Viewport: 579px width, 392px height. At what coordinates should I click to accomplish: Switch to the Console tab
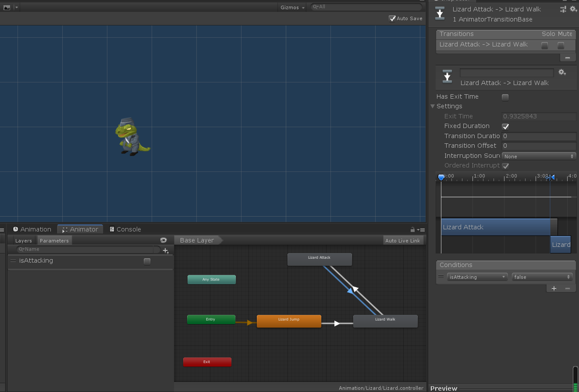pyautogui.click(x=125, y=229)
